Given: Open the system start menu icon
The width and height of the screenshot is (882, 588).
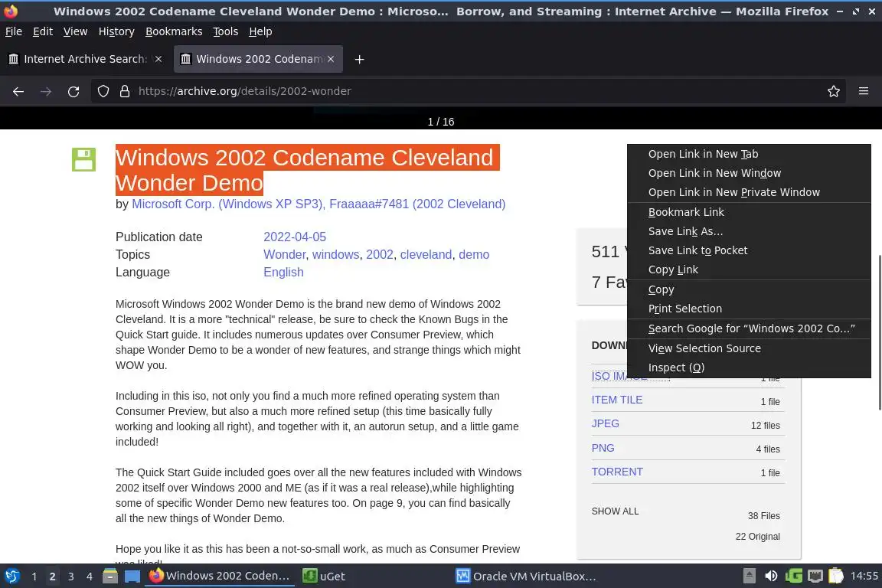Looking at the screenshot, I should 11,576.
